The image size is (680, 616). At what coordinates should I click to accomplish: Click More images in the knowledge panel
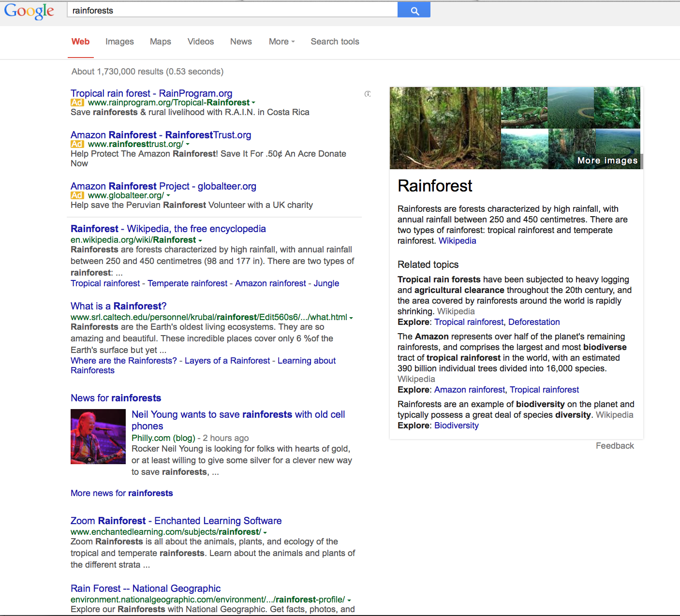(607, 160)
